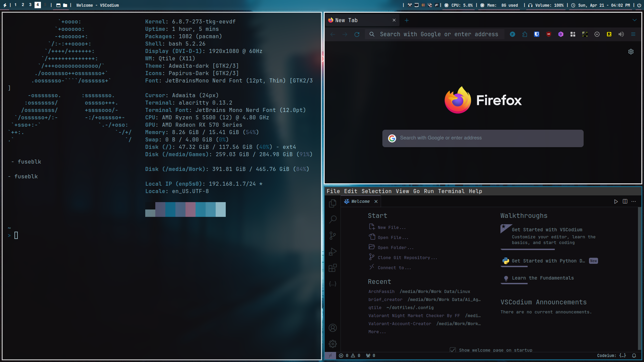Open the Selection menu in VSCodium
Screen dimensions: 644x362
[376, 191]
